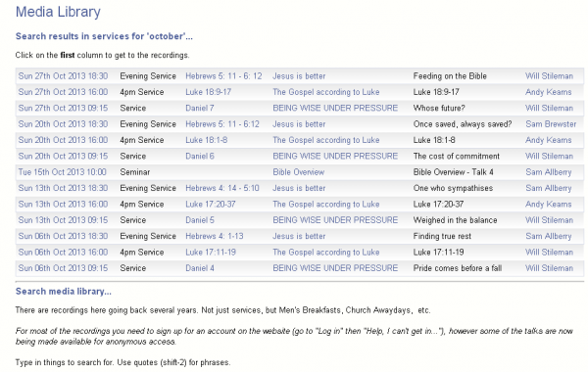Open the Sun 06th Oct 2013 16:00 recording

coord(63,253)
